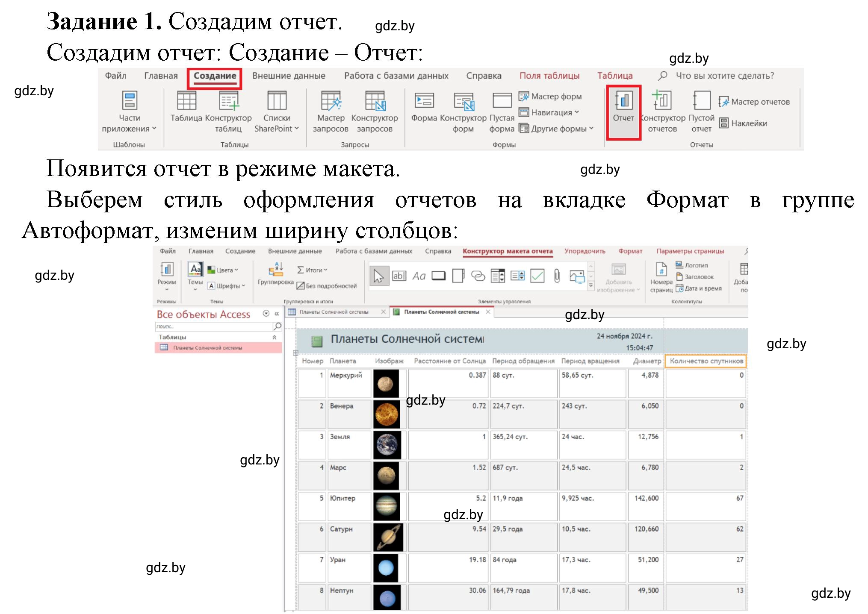This screenshot has height=614, width=868.
Task: Select Планеты Солнечной системы in the navigation pane
Action: pos(218,348)
